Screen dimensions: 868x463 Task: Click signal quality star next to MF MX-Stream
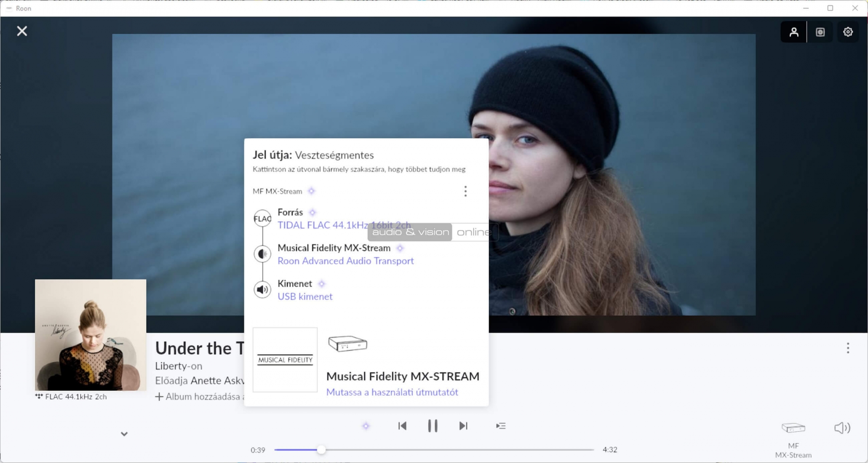tap(311, 191)
